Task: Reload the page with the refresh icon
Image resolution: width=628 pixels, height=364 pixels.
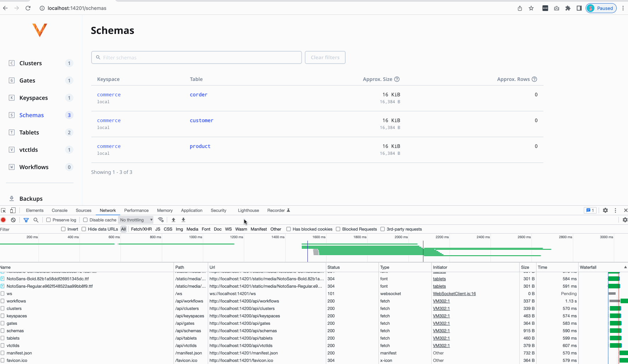Action: tap(28, 8)
